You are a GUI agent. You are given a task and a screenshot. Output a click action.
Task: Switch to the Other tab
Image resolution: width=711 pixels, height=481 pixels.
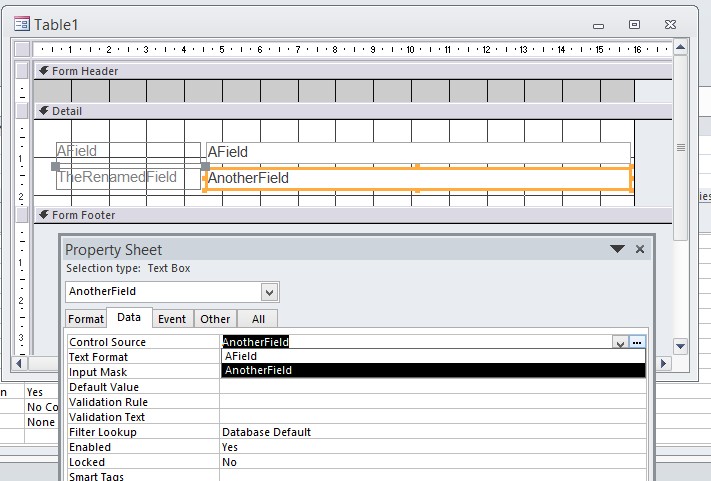pos(215,319)
